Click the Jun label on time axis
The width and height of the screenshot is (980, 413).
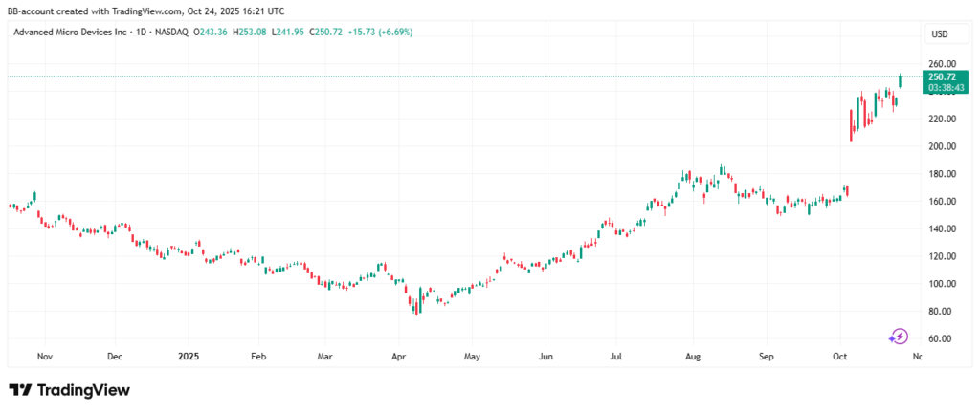point(544,356)
